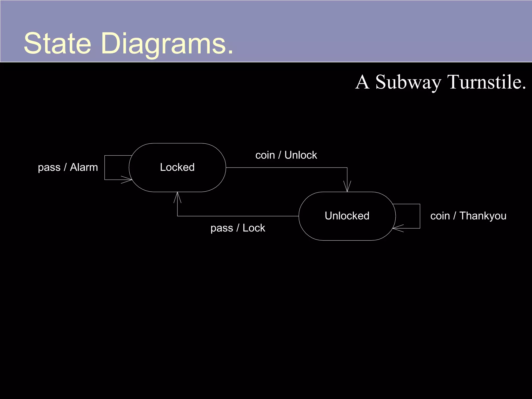Screen dimensions: 532x399
Task: Click the 'coin / Unlock' transition label
Action: pos(286,155)
